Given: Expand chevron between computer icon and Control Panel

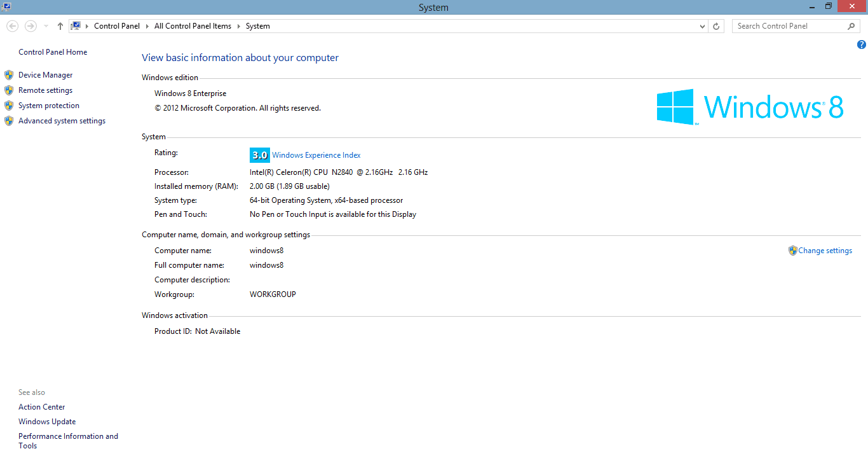Looking at the screenshot, I should point(88,26).
